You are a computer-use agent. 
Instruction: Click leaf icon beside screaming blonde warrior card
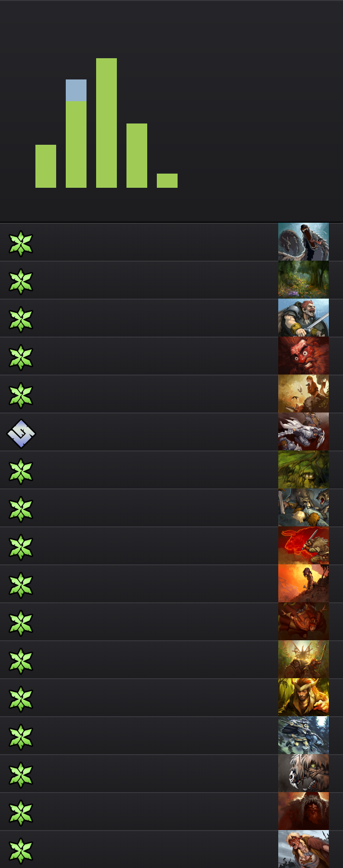pyautogui.click(x=21, y=851)
